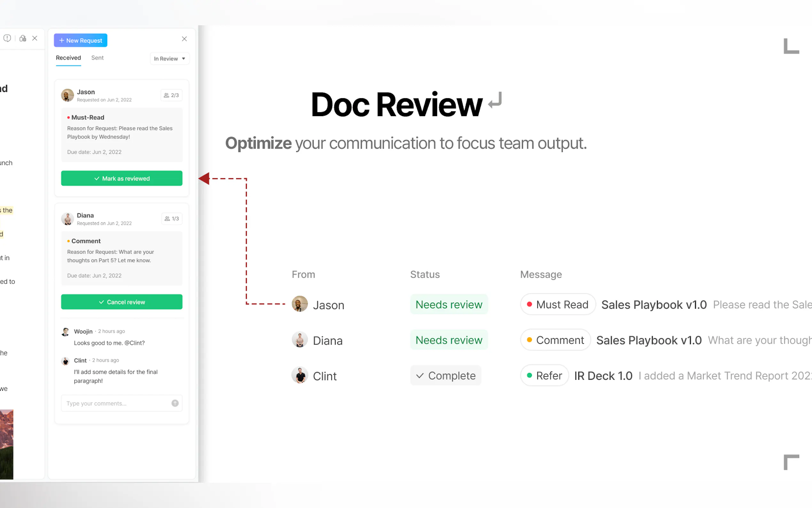This screenshot has width=812, height=508.
Task: Click the Complete status chevron for Clint
Action: 420,376
